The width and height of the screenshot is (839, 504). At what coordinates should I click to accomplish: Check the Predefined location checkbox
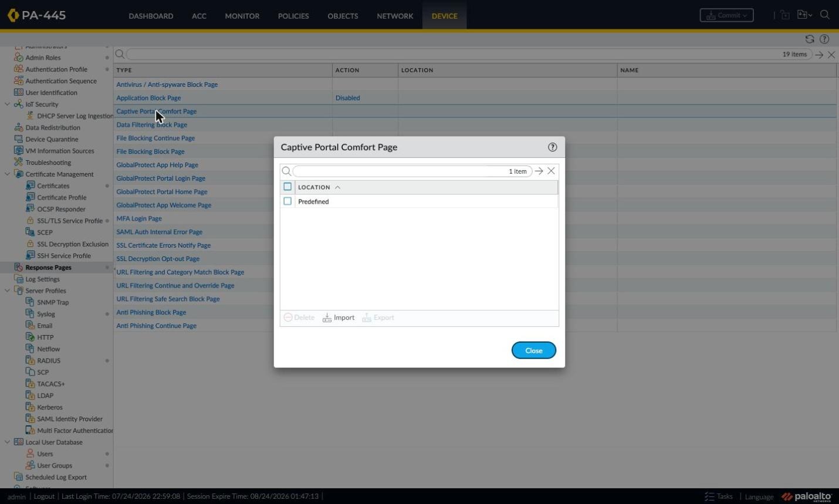click(x=287, y=201)
